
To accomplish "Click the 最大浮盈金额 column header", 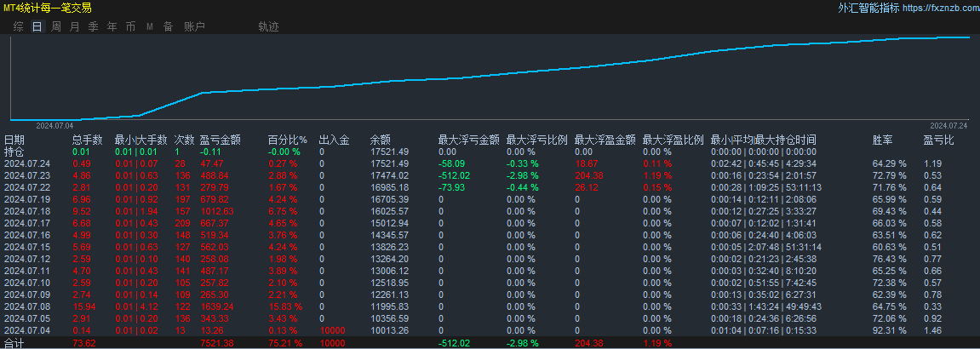I will pos(605,140).
